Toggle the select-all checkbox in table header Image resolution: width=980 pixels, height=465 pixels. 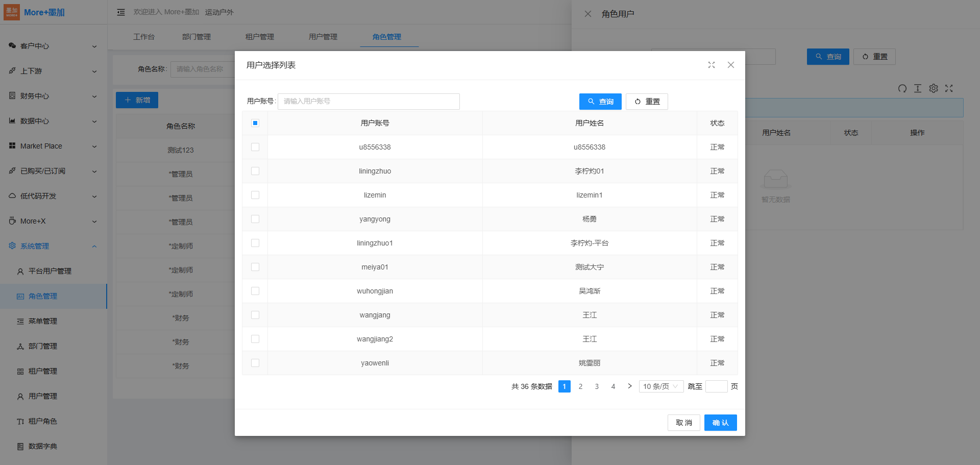(x=255, y=123)
